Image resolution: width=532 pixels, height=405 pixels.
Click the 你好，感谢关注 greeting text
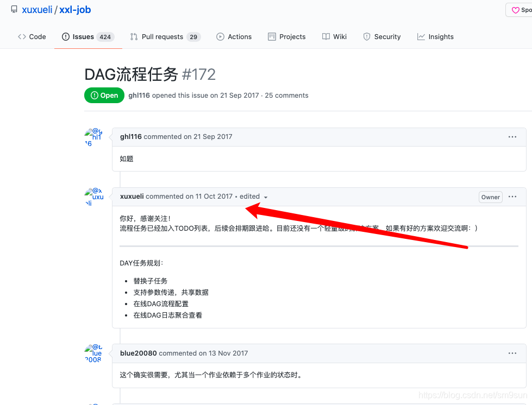click(x=145, y=218)
